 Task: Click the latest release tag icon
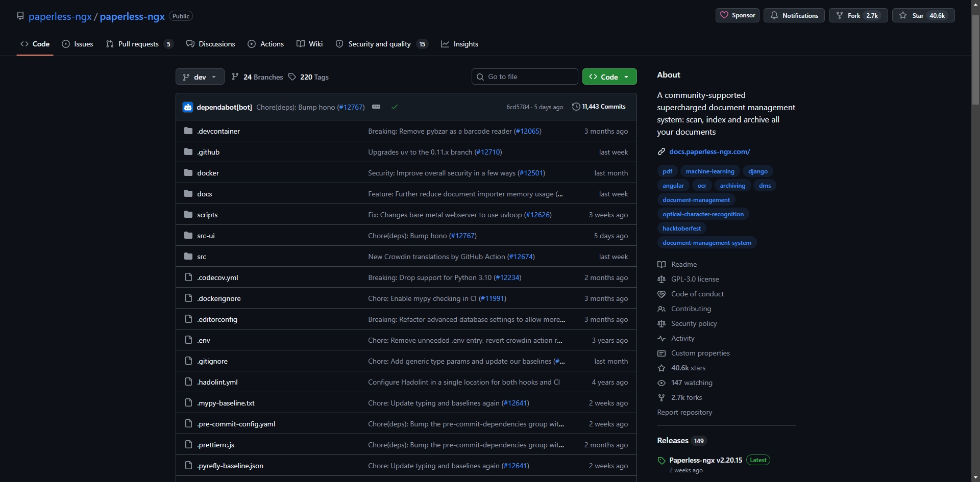(661, 461)
